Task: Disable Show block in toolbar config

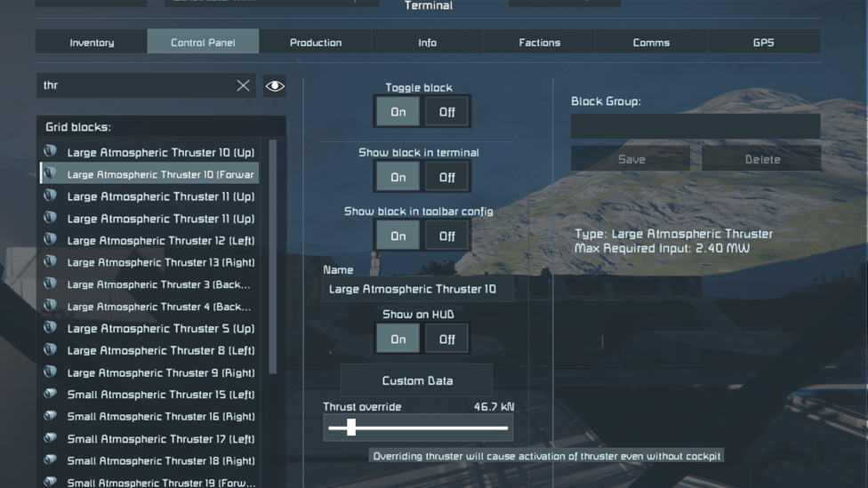Action: tap(446, 236)
